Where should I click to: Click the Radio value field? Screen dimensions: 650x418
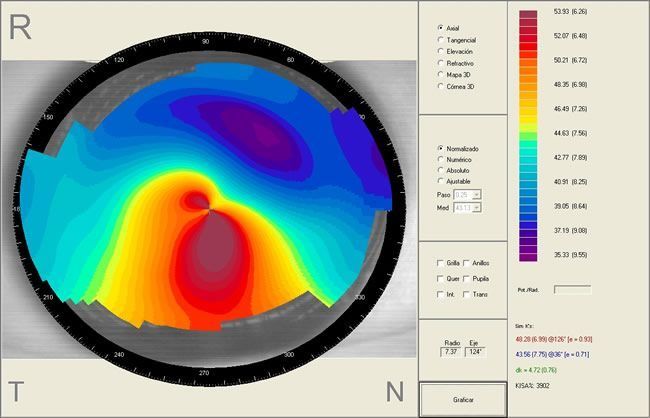450,352
